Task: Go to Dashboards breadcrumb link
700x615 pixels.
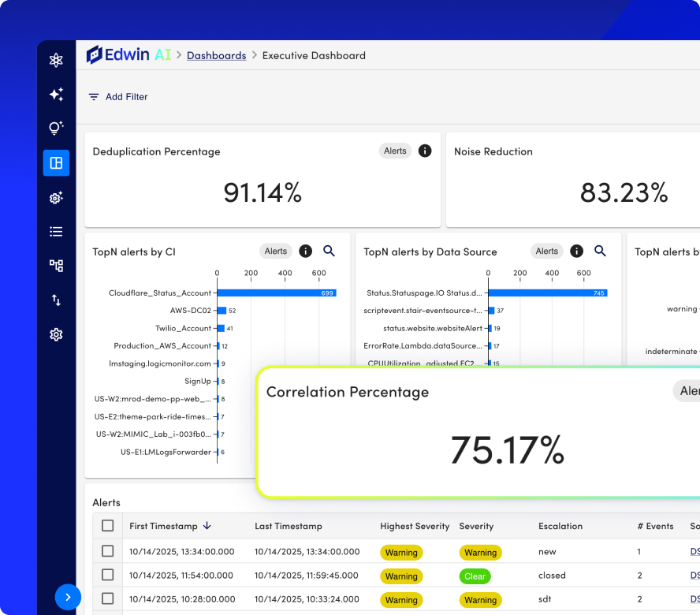Action: (x=217, y=56)
